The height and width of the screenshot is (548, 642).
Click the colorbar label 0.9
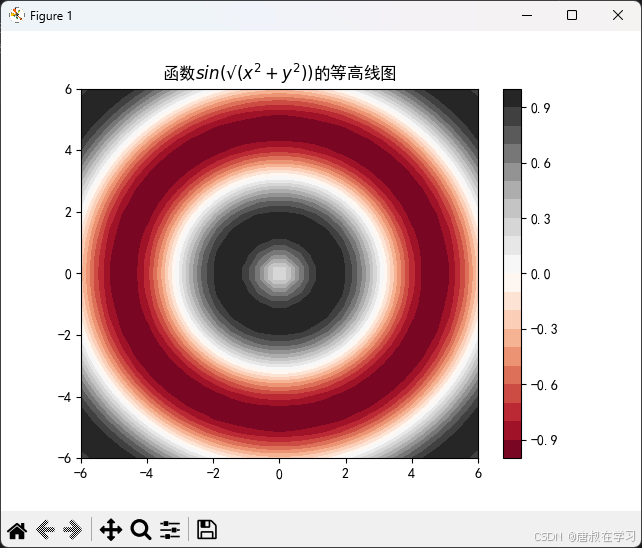point(540,108)
